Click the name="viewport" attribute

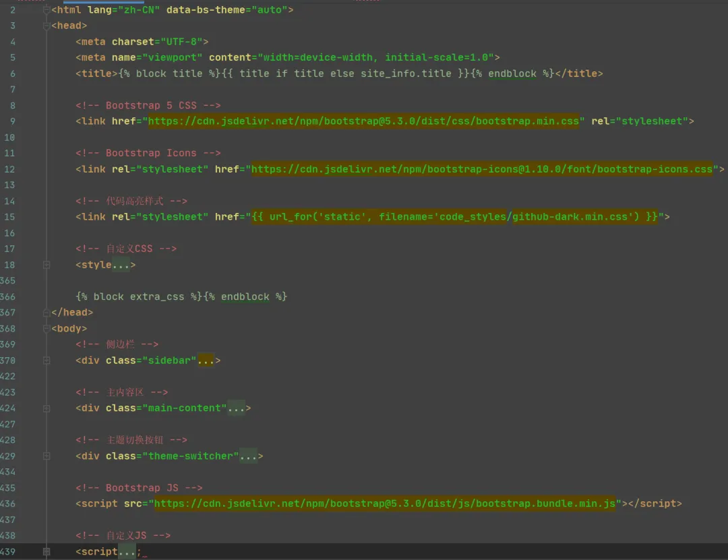157,57
